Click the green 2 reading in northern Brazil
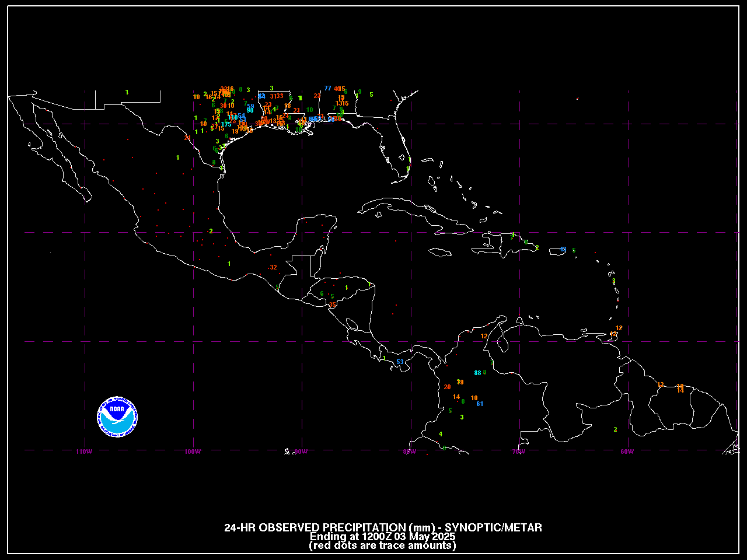Viewport: 747px width, 560px height. point(615,429)
